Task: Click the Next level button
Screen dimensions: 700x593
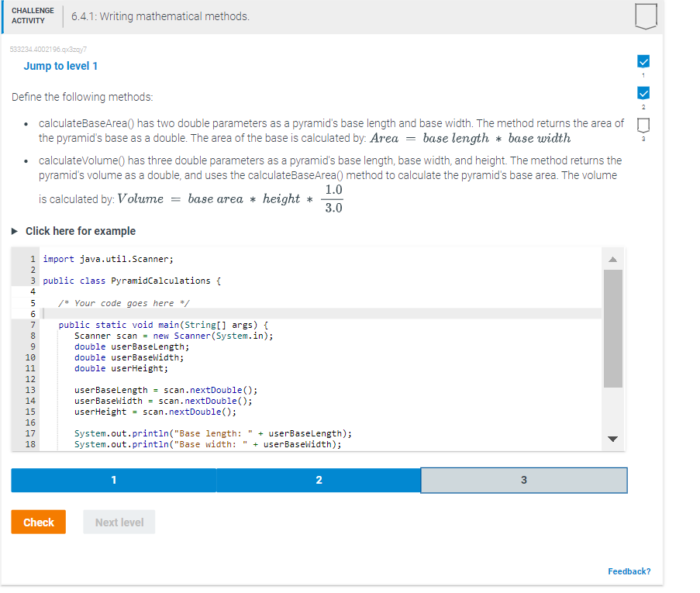Action: click(119, 522)
